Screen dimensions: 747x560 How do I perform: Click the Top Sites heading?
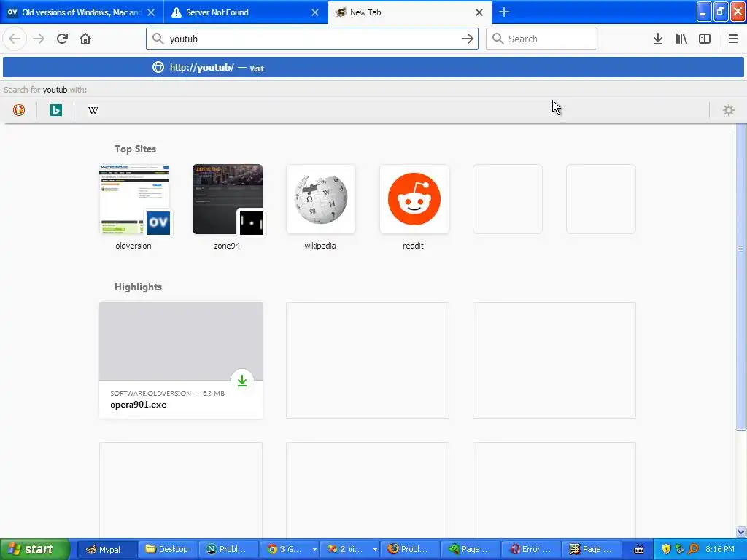tap(135, 149)
